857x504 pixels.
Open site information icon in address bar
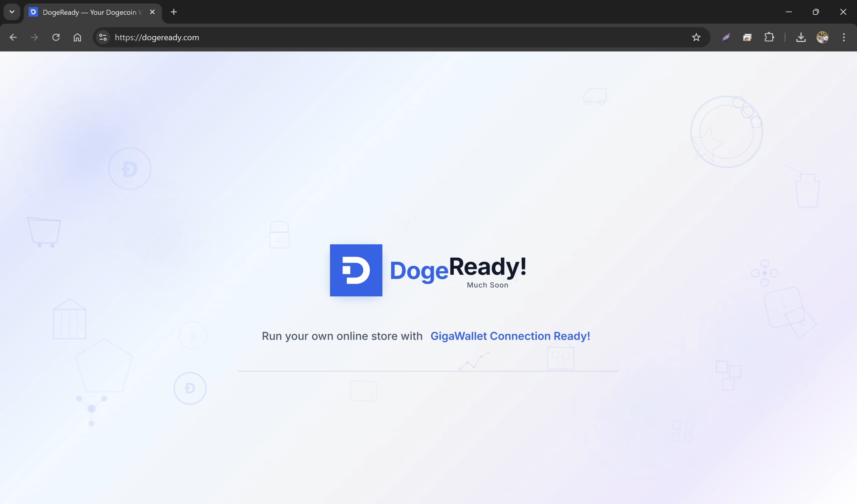[x=103, y=37]
